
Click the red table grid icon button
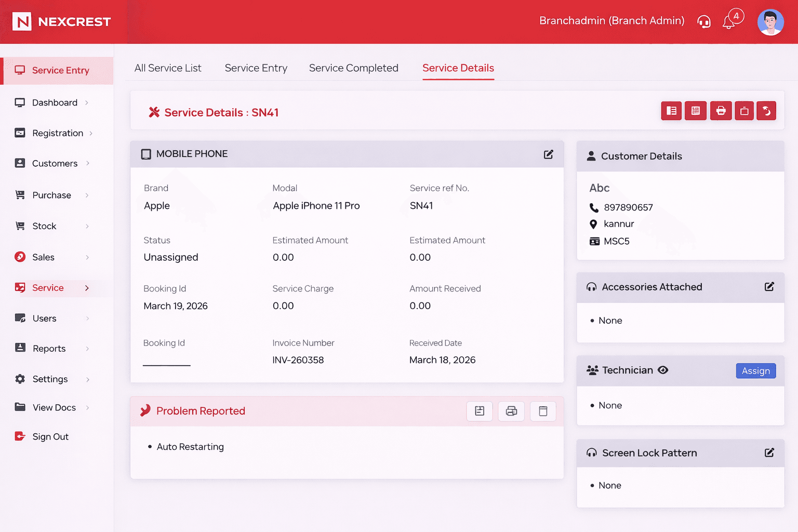pyautogui.click(x=696, y=111)
